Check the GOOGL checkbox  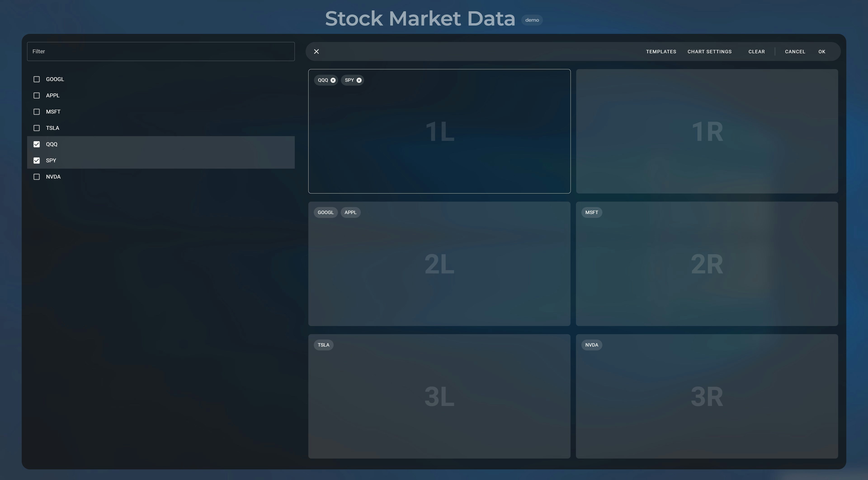click(x=36, y=79)
